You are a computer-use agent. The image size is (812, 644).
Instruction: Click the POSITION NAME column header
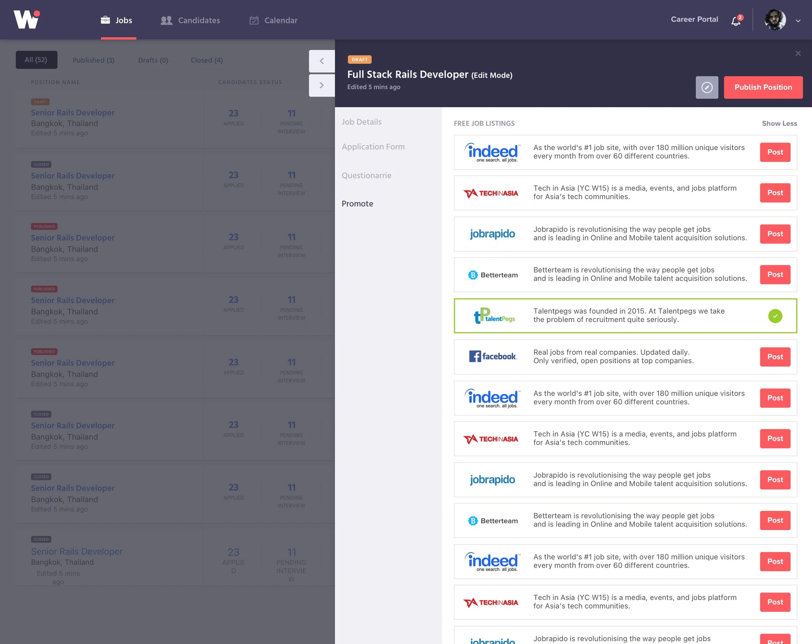click(55, 82)
